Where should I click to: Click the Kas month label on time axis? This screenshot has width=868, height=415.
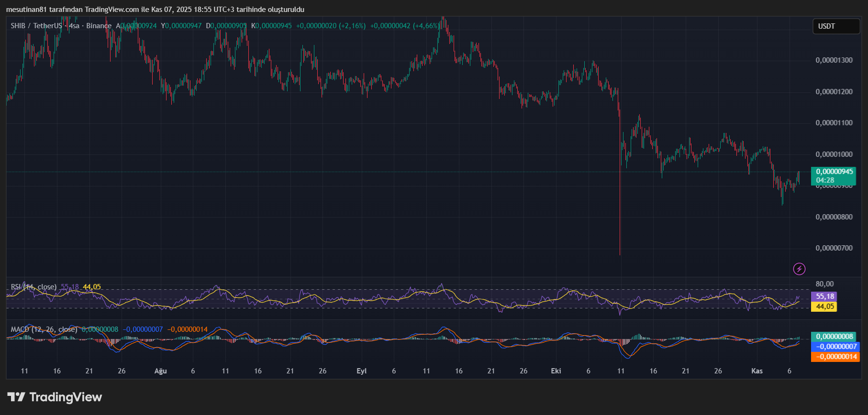coord(757,371)
